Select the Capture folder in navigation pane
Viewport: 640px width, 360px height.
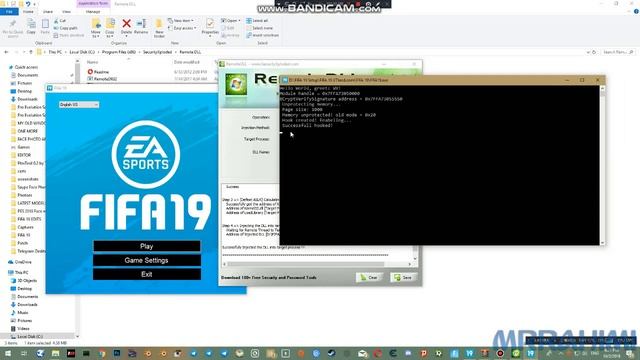pos(25,227)
